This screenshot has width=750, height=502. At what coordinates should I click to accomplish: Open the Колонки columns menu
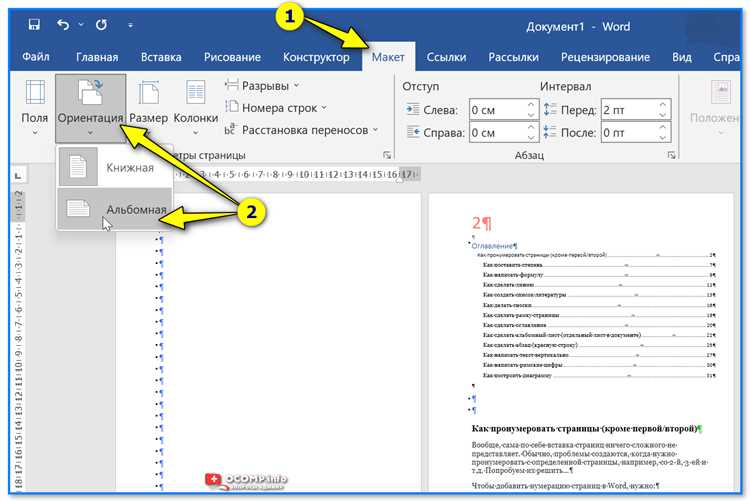click(x=196, y=109)
